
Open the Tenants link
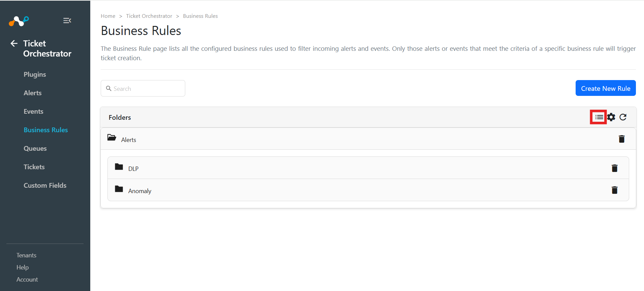26,255
